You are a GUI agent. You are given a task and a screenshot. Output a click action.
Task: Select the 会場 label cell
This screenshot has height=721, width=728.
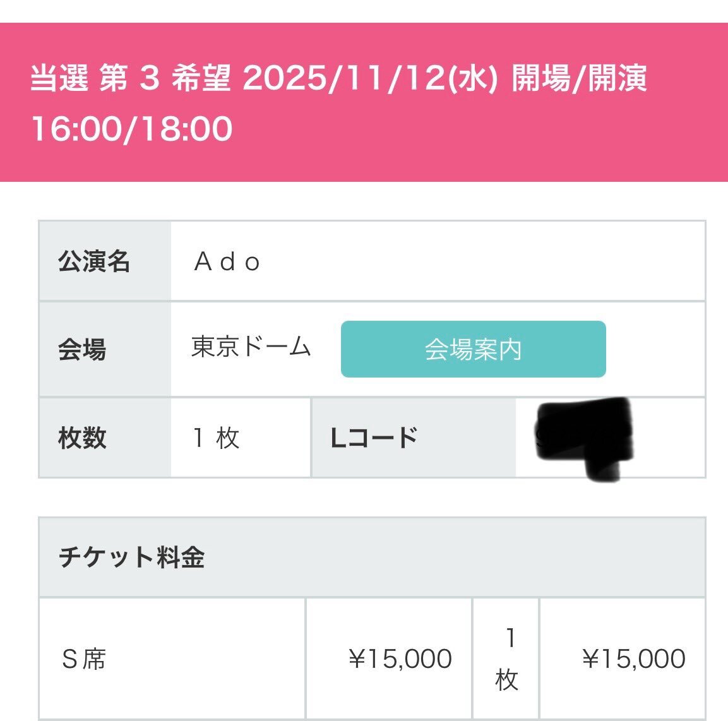click(x=105, y=349)
